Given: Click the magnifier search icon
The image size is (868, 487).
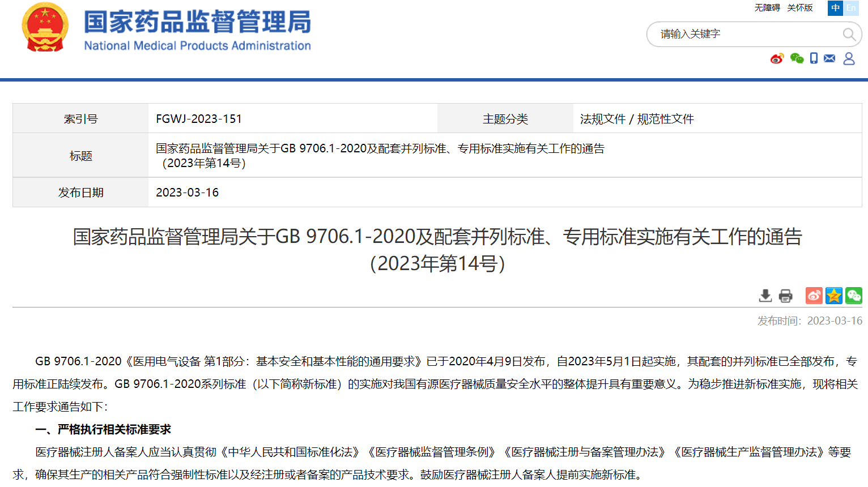Looking at the screenshot, I should [x=848, y=35].
